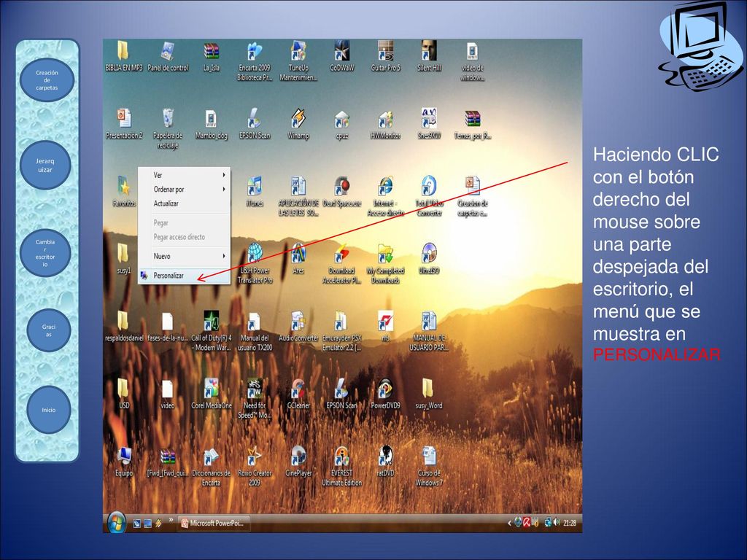Viewport: 747px width, 560px height.
Task: Choose Personalizar in the context menu
Action: point(184,275)
